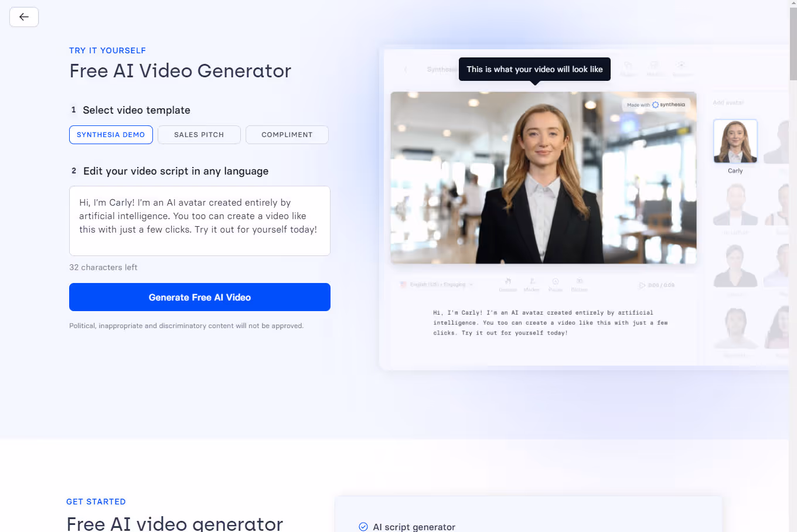Click Generate Free AI Video button

point(200,297)
